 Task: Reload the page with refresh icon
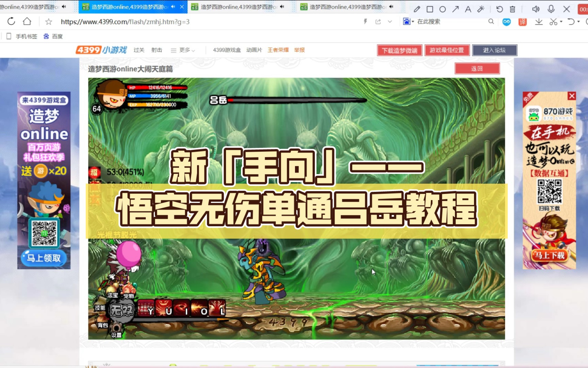click(x=11, y=21)
